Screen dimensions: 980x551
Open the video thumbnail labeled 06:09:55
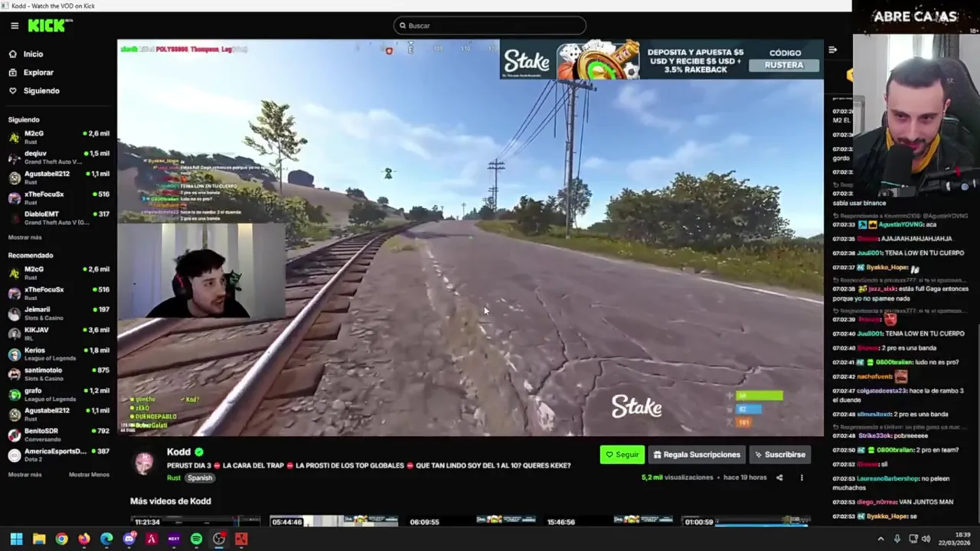click(471, 521)
